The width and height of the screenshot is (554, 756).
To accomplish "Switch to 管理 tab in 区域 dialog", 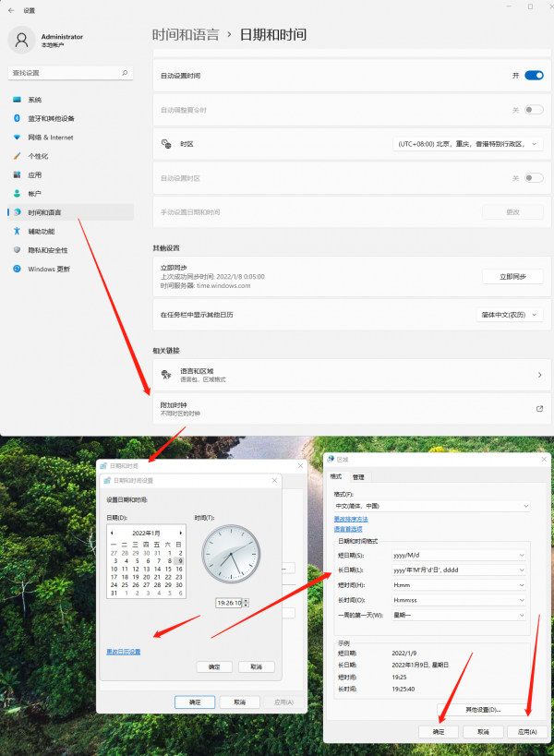I will [358, 477].
